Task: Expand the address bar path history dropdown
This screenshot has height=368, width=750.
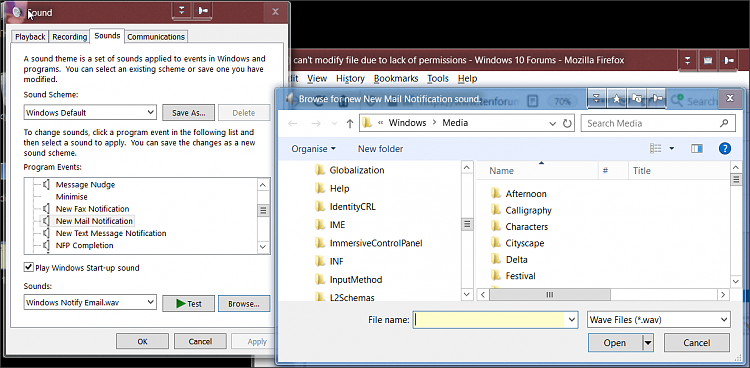Action: click(553, 123)
